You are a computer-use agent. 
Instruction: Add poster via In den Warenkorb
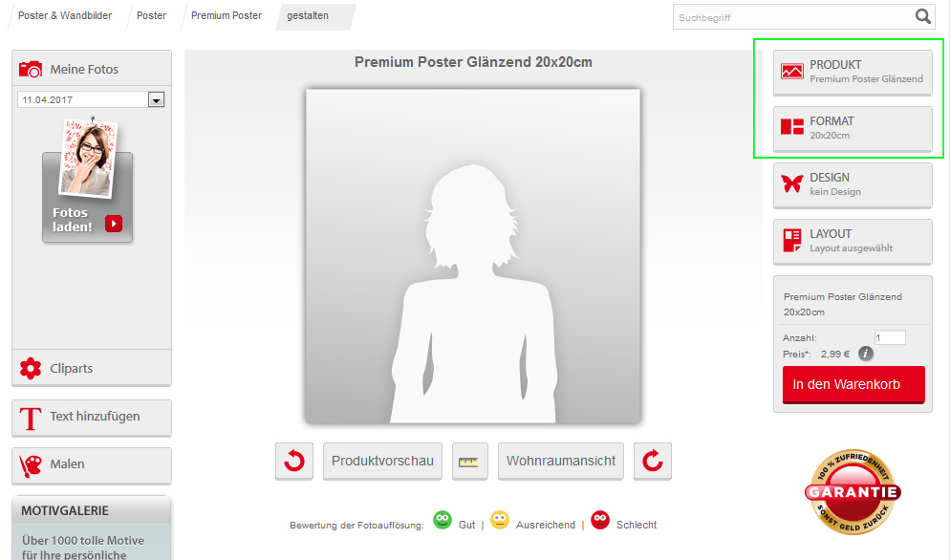[853, 384]
